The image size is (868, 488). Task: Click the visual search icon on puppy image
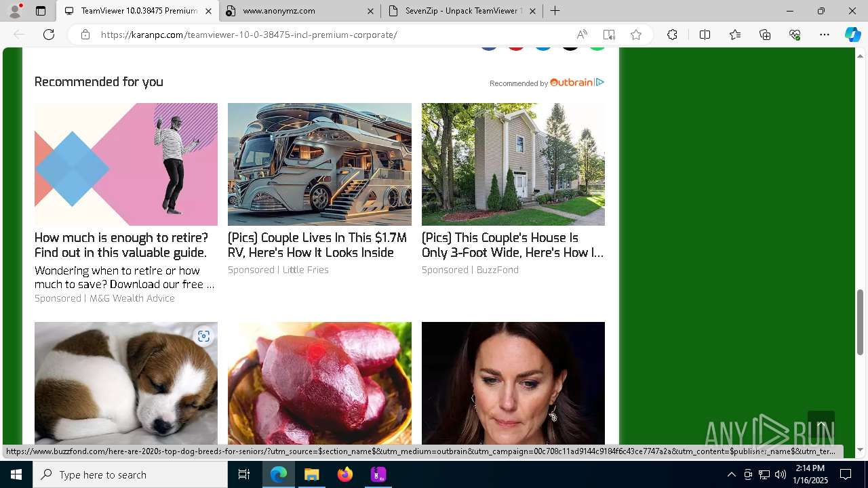pos(203,336)
